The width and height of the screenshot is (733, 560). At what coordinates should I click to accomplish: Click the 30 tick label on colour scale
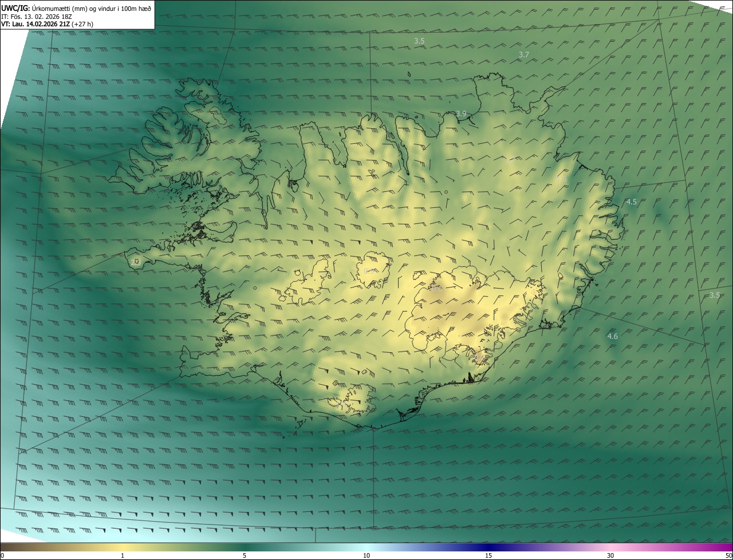point(610,555)
